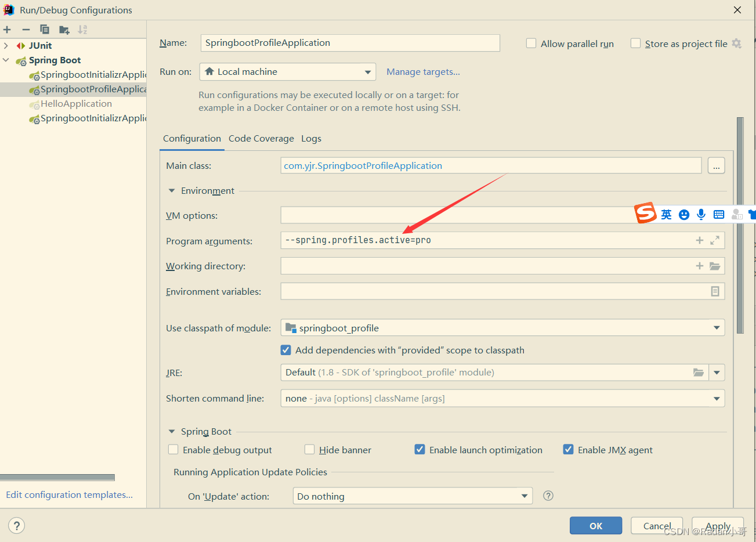
Task: Select SpringbootProfileApplication in the tree
Action: tap(73, 89)
